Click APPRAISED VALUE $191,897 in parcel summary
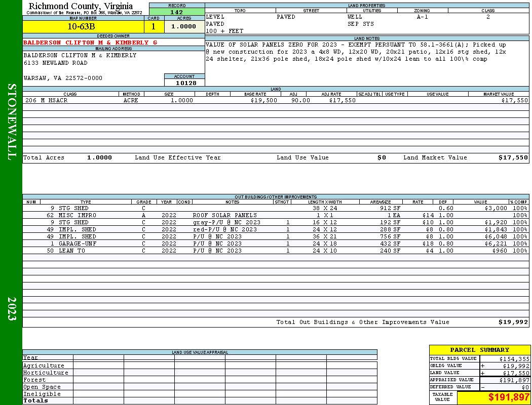Screen dimensions: 532x405 click(514, 380)
